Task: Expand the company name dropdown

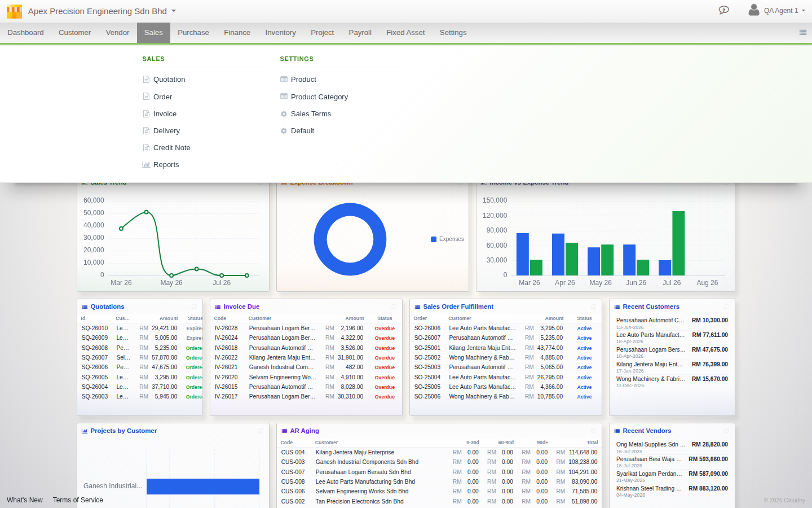Action: tap(174, 11)
